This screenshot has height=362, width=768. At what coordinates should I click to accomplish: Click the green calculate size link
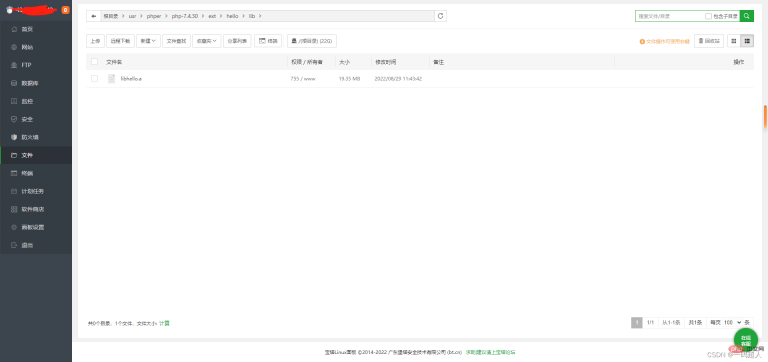pyautogui.click(x=164, y=323)
